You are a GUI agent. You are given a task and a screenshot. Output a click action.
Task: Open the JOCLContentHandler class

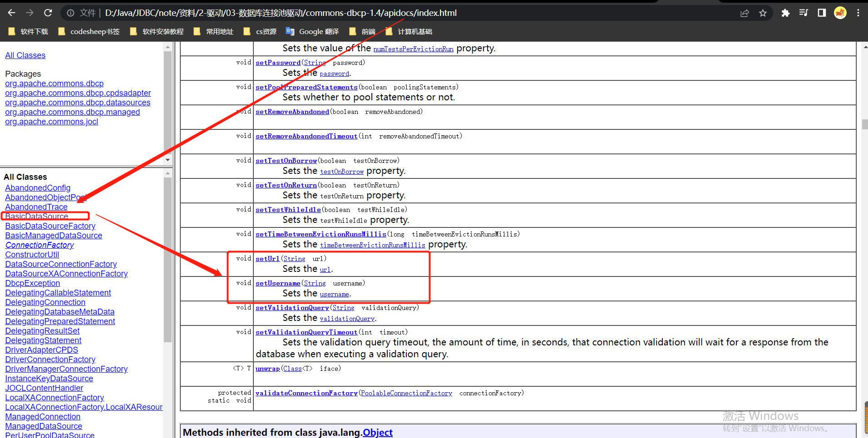point(44,388)
